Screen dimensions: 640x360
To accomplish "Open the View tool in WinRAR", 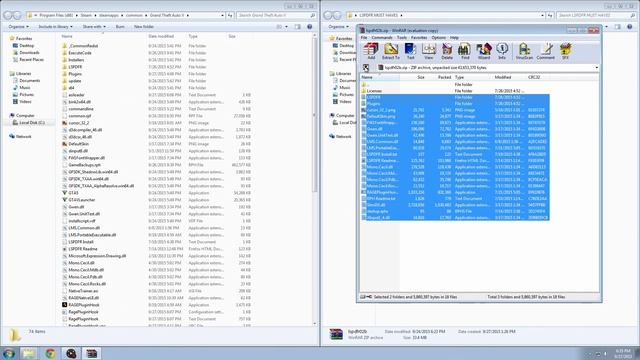I will coord(429,51).
